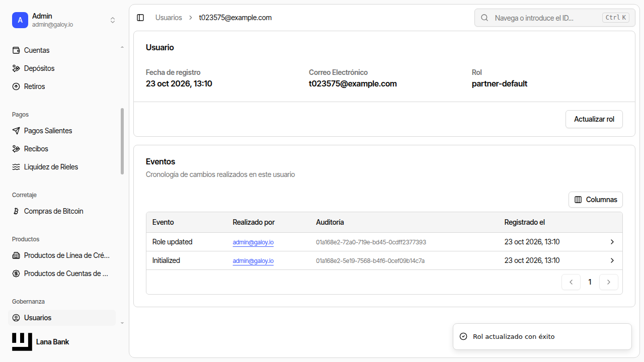Screen dimensions: 644x362
Task: Click page number 1 in pagination
Action: coord(590,282)
